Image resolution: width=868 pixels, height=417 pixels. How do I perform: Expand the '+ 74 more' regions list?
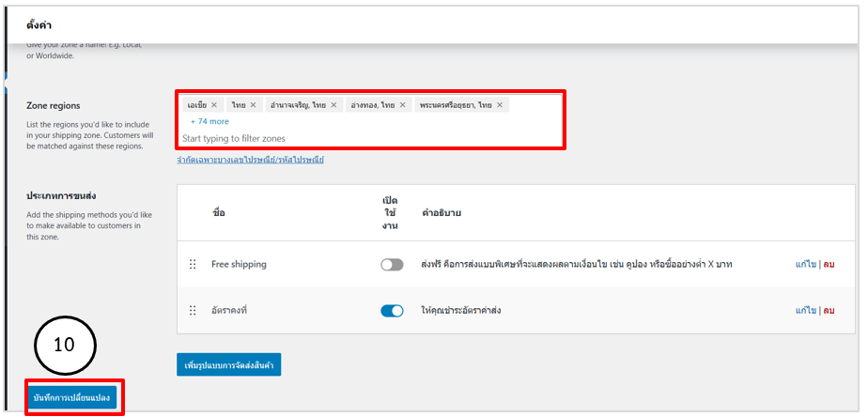(x=209, y=121)
